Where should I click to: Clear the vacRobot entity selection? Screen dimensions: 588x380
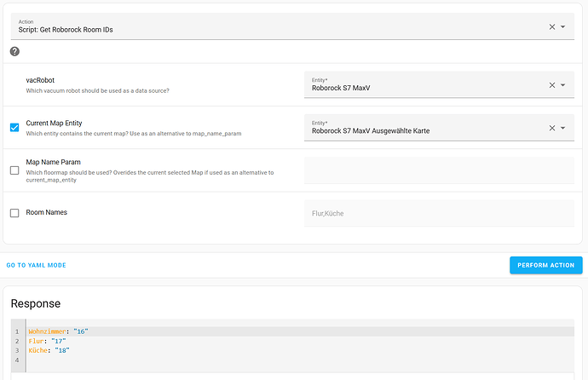551,85
